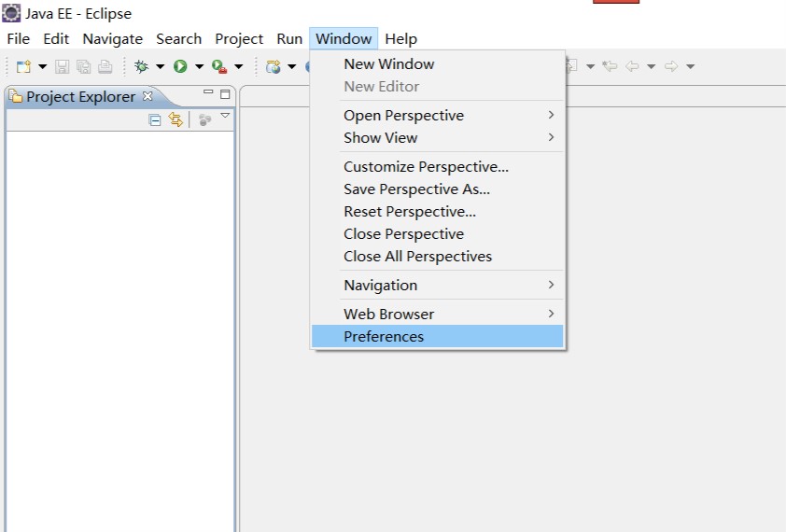Click the Project Explorer folder icon
The width and height of the screenshot is (786, 532).
click(x=16, y=96)
